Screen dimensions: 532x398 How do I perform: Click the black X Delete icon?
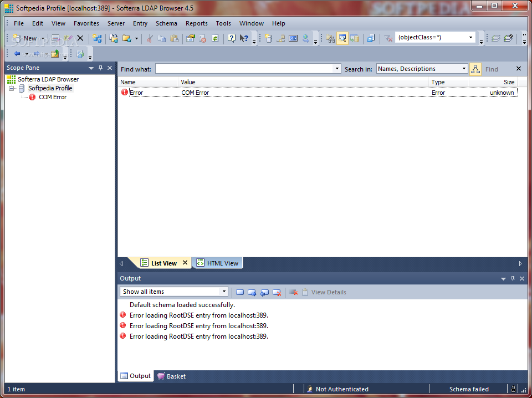pyautogui.click(x=80, y=38)
